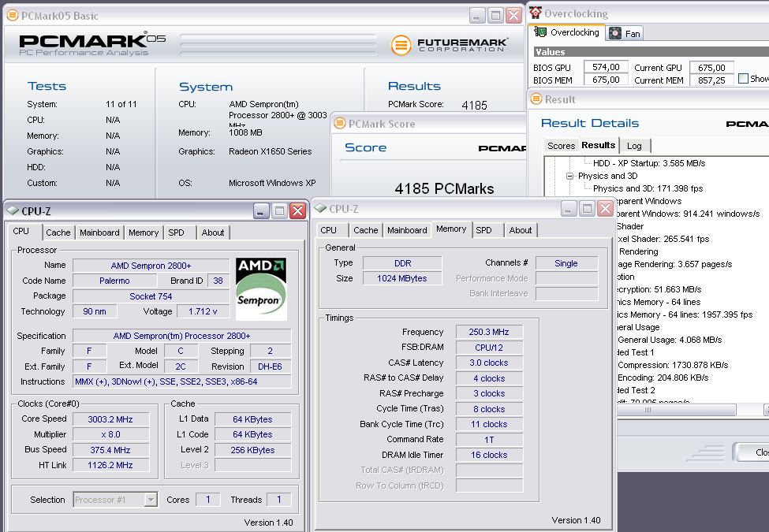Select the Overclocking tab
Image resolution: width=769 pixels, height=532 pixels.
pos(568,32)
